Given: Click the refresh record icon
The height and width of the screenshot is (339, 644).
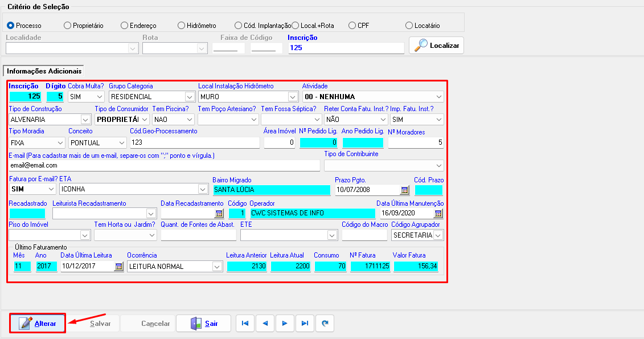Looking at the screenshot, I should pyautogui.click(x=325, y=323).
